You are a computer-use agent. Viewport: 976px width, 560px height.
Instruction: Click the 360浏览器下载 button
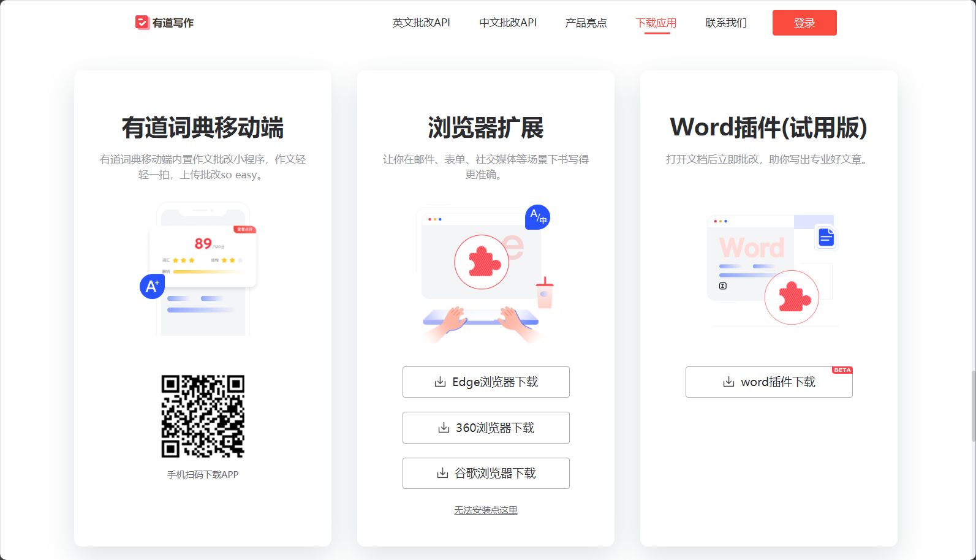point(486,428)
